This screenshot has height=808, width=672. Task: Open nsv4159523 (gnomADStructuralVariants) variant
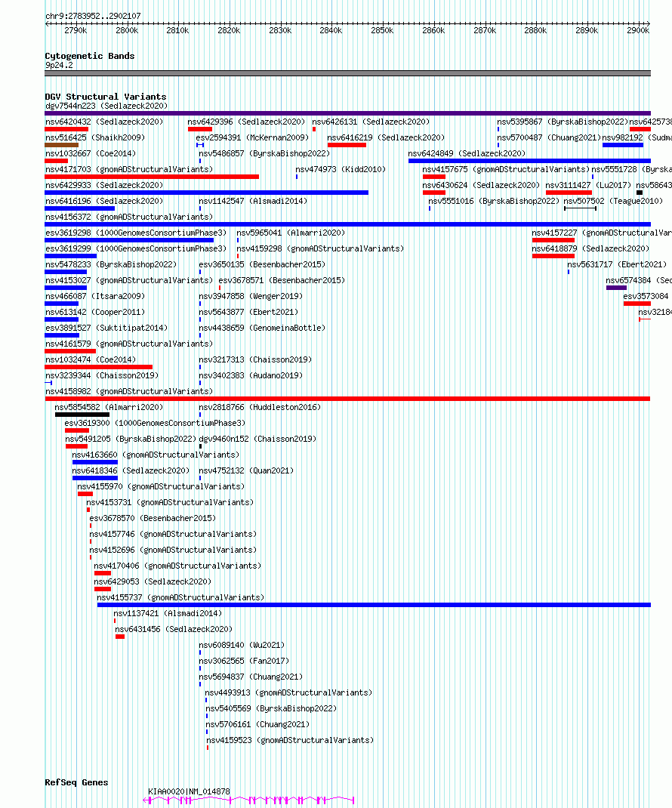tap(290, 741)
